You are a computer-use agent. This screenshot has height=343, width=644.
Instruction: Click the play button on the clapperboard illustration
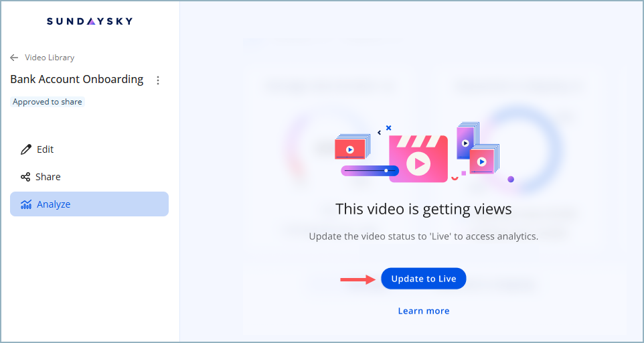(418, 163)
